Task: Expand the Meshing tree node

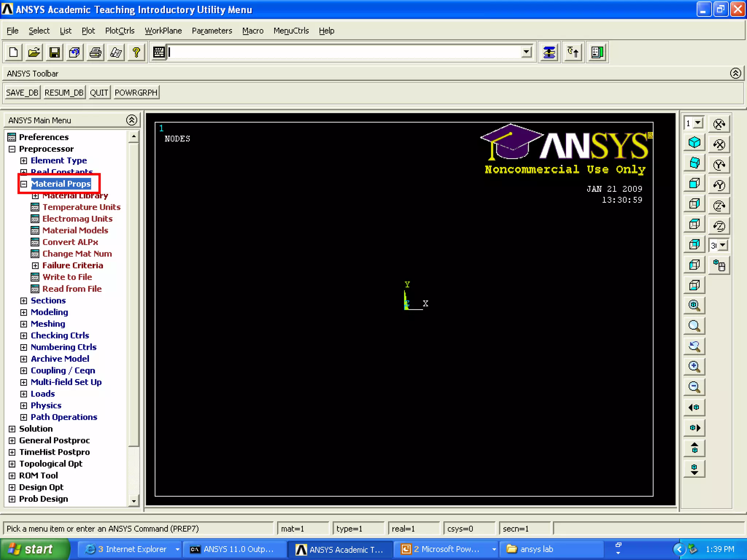Action: coord(24,324)
